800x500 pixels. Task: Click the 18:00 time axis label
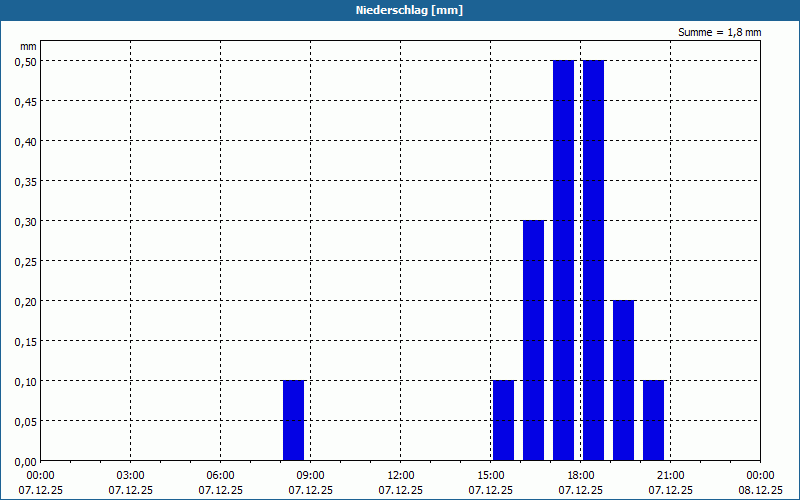[581, 476]
